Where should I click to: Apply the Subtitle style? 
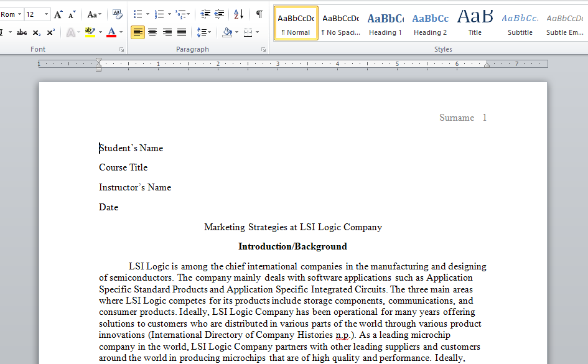(x=520, y=23)
